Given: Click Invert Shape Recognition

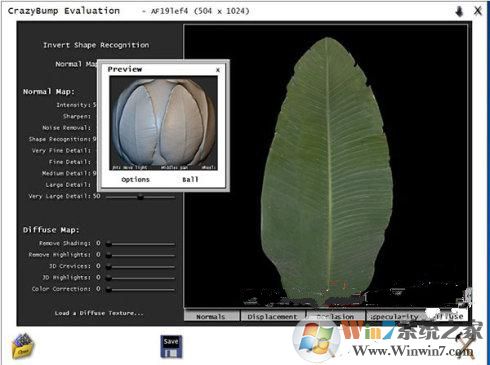Looking at the screenshot, I should pos(96,45).
